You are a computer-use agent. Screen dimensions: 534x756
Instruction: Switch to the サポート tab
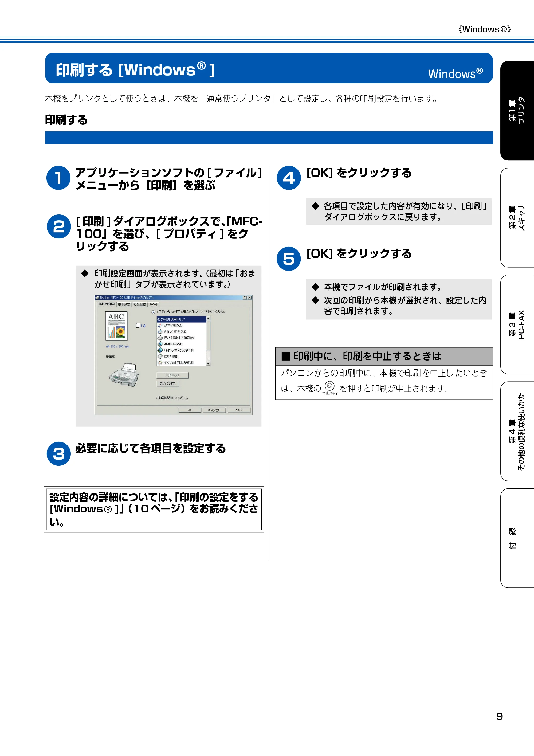coord(154,305)
